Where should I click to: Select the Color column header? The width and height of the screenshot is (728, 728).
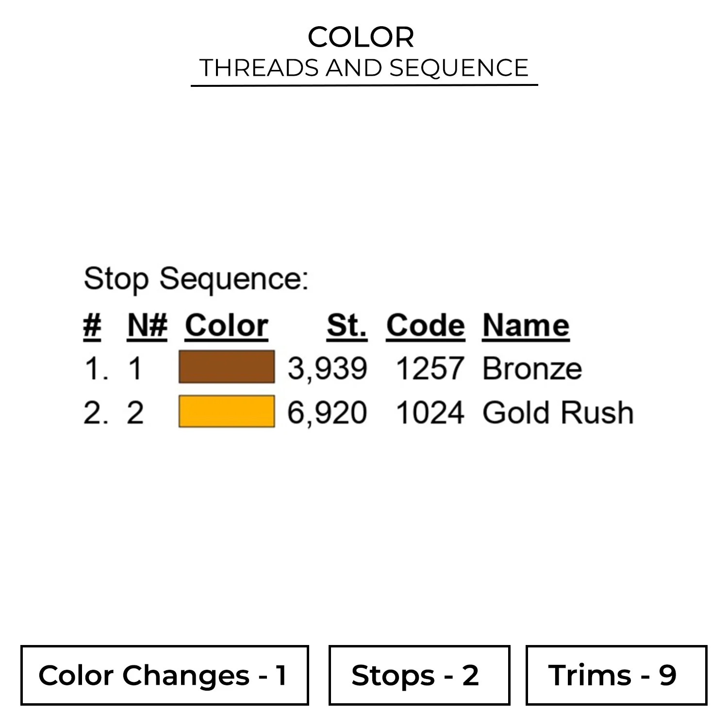[226, 325]
